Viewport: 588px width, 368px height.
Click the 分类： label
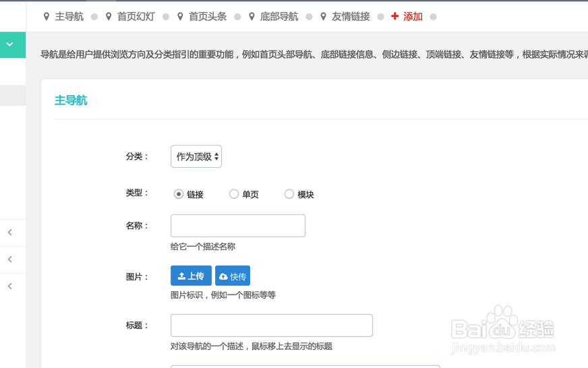pos(138,156)
